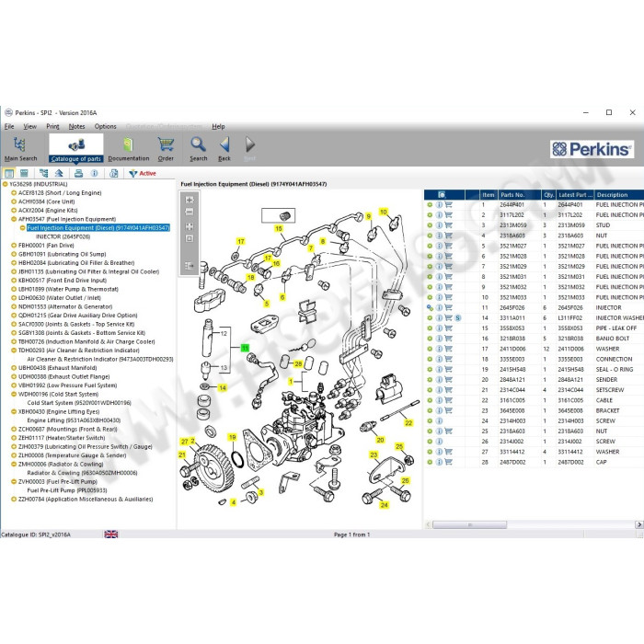Click the tree structure toolbar icon
This screenshot has height=644, width=644.
(x=43, y=173)
